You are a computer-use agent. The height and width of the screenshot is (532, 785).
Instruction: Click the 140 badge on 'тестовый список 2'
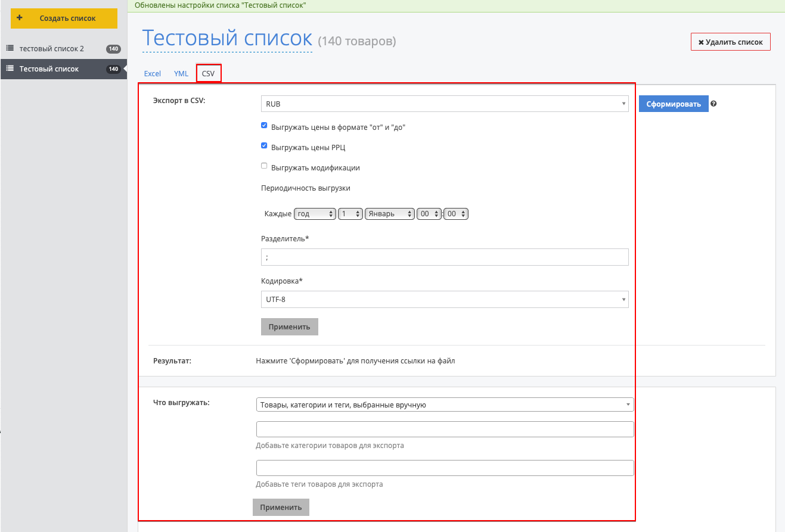click(x=113, y=49)
